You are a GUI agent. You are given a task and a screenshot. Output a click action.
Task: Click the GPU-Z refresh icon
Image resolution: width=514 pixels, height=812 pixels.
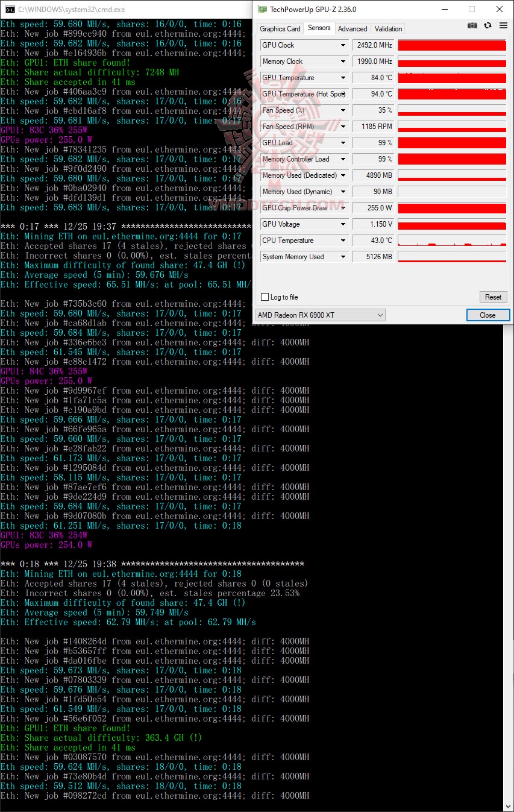pos(487,26)
